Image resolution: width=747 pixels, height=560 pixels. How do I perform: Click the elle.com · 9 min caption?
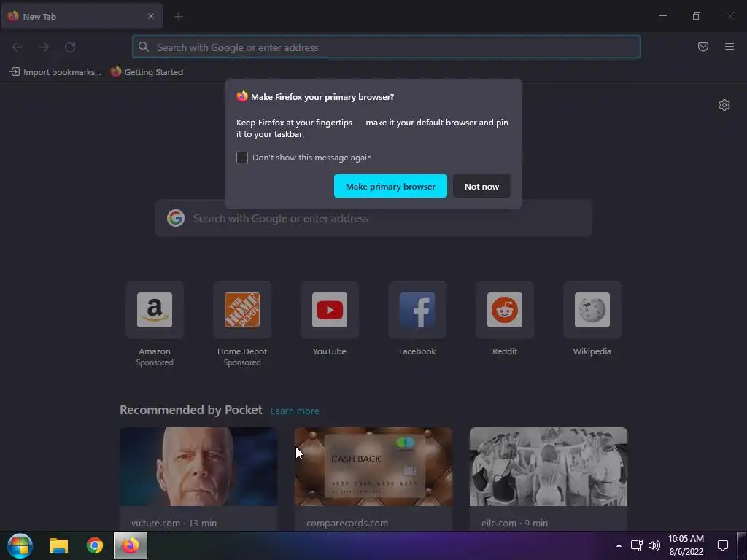(514, 523)
